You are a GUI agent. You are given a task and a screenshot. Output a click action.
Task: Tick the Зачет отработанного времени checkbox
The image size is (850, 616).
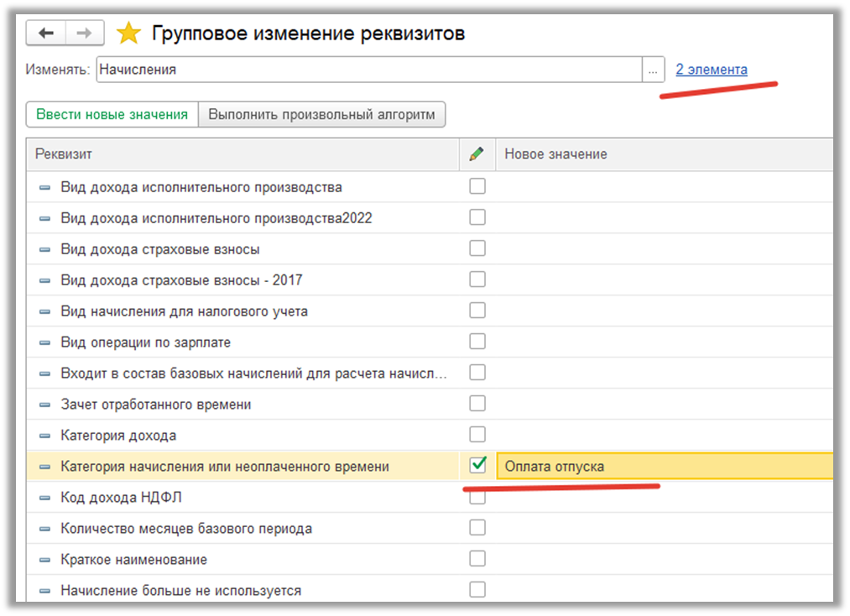tap(477, 404)
